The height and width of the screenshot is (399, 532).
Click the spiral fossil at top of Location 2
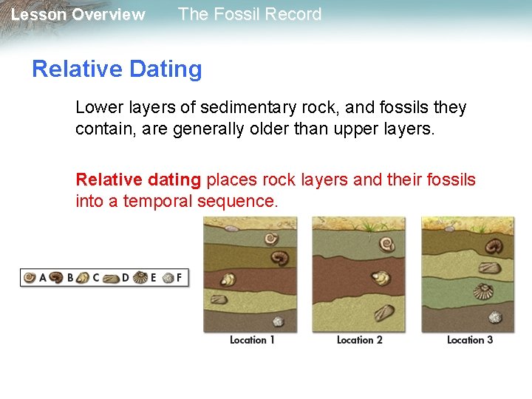coord(386,244)
